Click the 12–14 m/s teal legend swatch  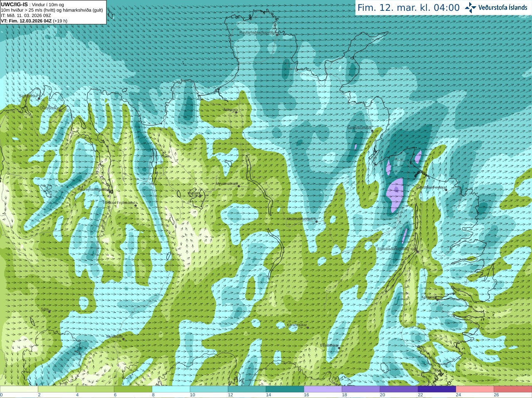point(247,389)
